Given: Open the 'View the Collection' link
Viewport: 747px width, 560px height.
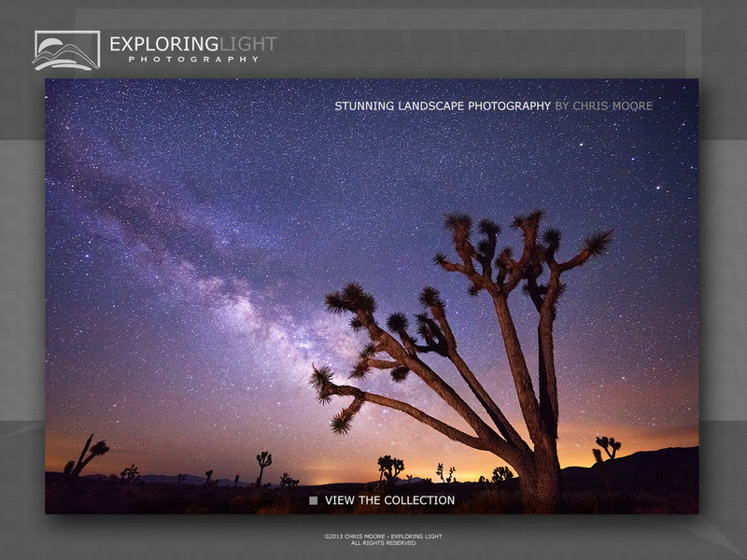Looking at the screenshot, I should 389,500.
